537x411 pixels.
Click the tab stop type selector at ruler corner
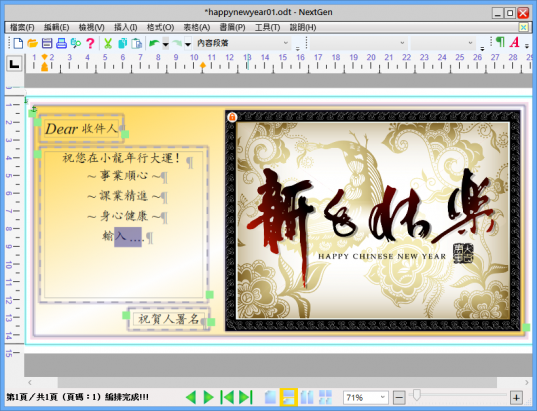click(x=14, y=64)
